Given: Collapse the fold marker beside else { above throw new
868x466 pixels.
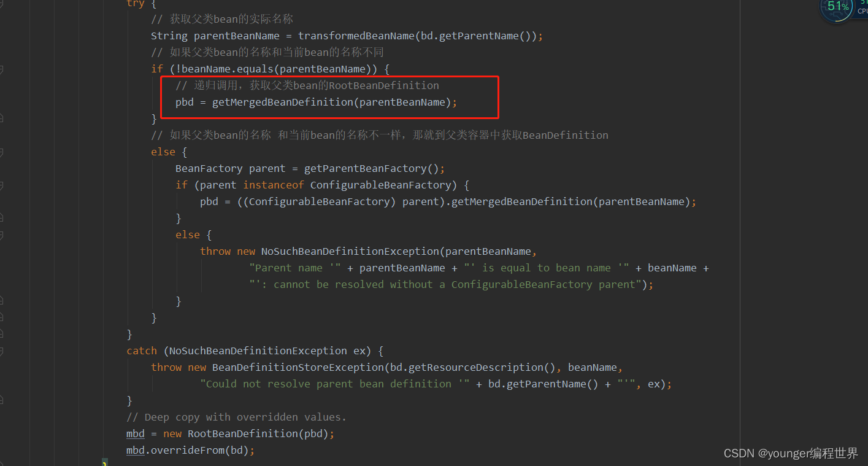Looking at the screenshot, I should click(x=1, y=235).
